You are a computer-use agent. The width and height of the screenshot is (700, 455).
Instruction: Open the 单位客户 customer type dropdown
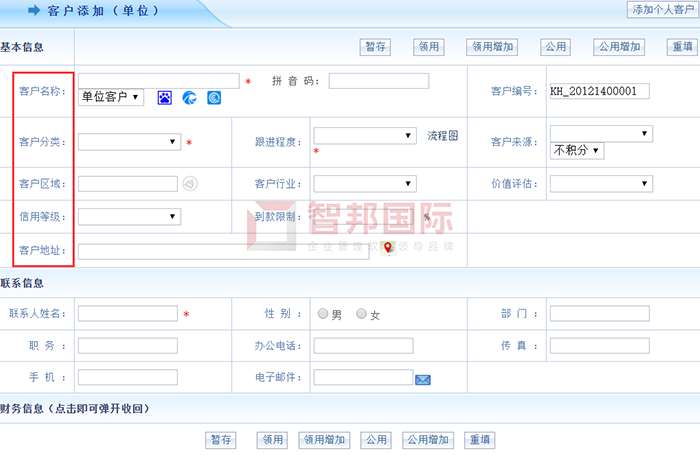[x=111, y=97]
